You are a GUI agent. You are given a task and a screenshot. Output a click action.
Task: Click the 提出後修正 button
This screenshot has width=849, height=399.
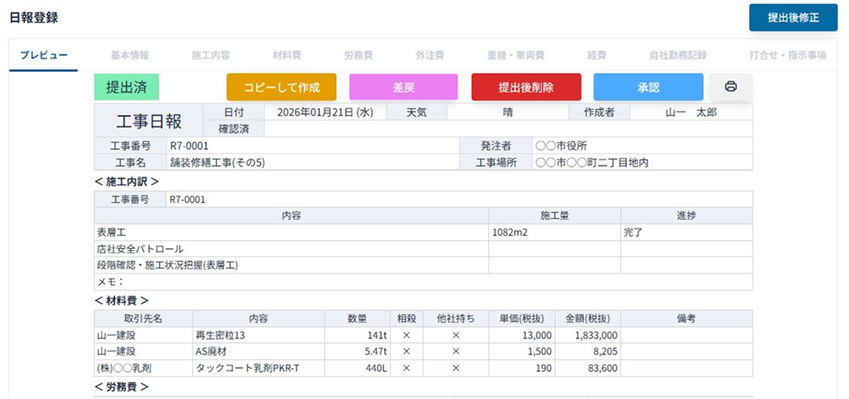(793, 17)
